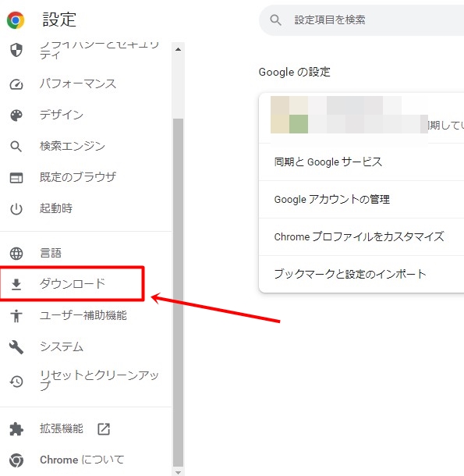Click the Chrome について Chrome icon
The height and width of the screenshot is (476, 464).
pyautogui.click(x=16, y=460)
